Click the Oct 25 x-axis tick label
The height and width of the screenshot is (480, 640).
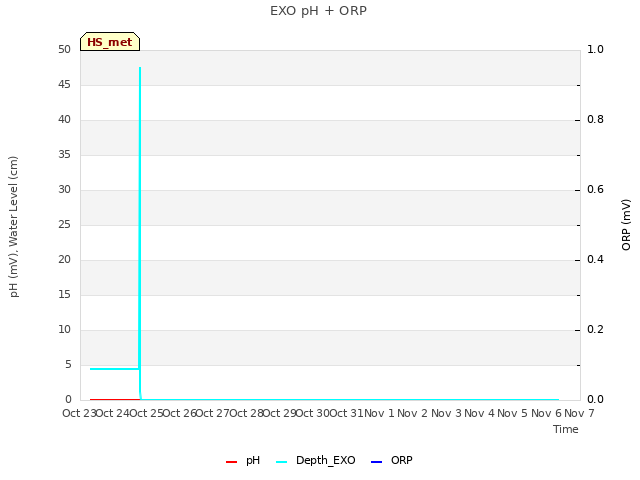(x=146, y=413)
